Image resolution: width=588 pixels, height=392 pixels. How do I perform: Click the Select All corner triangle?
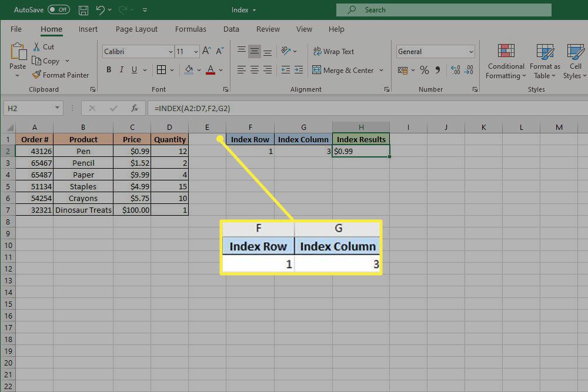[10, 128]
